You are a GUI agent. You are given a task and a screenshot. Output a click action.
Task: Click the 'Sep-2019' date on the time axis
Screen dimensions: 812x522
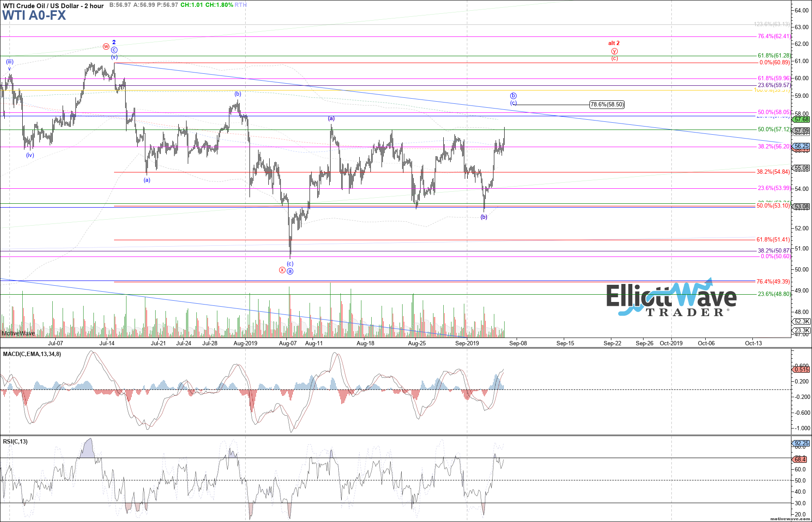point(467,343)
